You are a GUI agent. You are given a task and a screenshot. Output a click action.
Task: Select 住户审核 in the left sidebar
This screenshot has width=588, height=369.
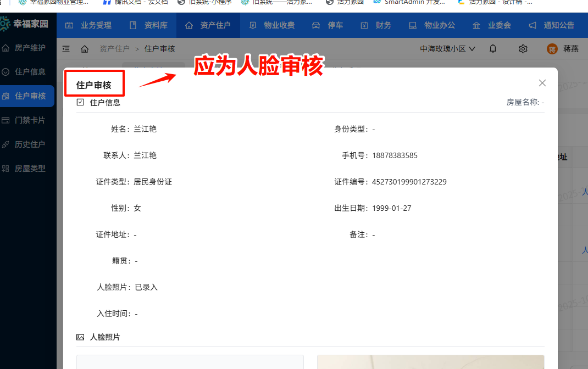point(28,96)
